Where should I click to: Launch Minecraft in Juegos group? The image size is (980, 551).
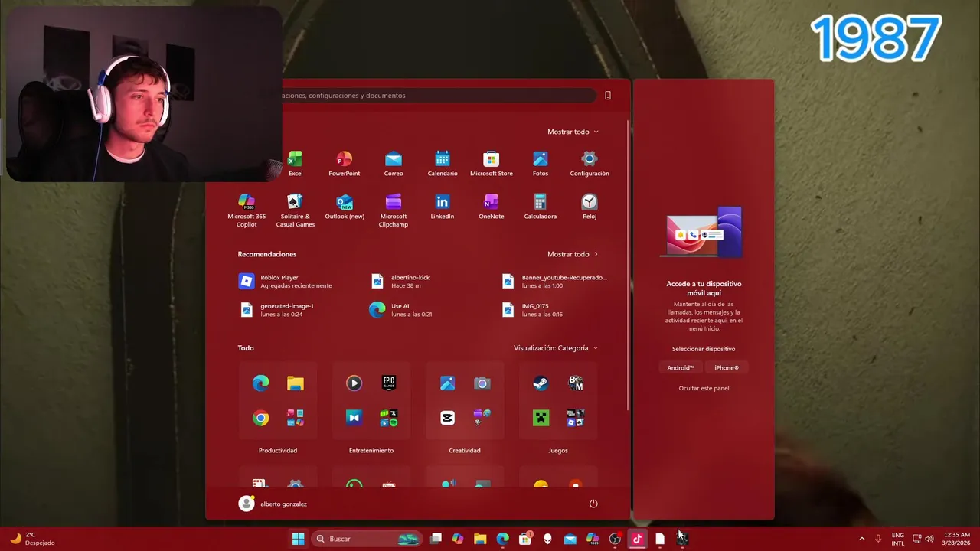pos(541,418)
